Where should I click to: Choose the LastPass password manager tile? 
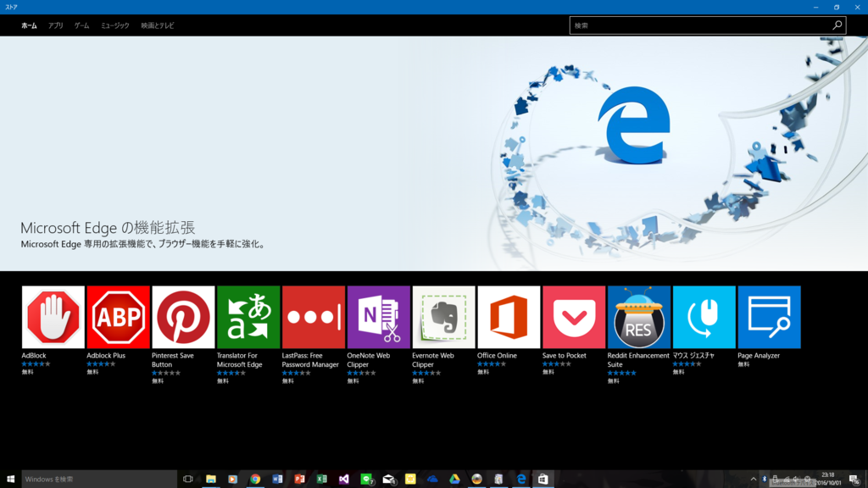click(x=314, y=317)
